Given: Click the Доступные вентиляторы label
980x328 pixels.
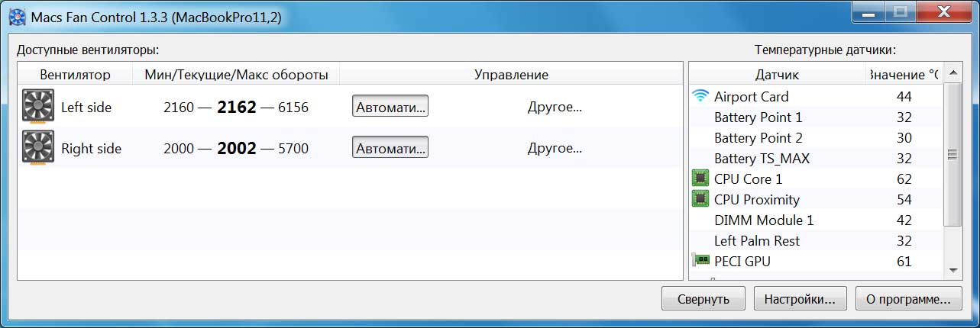Looking at the screenshot, I should coord(88,50).
